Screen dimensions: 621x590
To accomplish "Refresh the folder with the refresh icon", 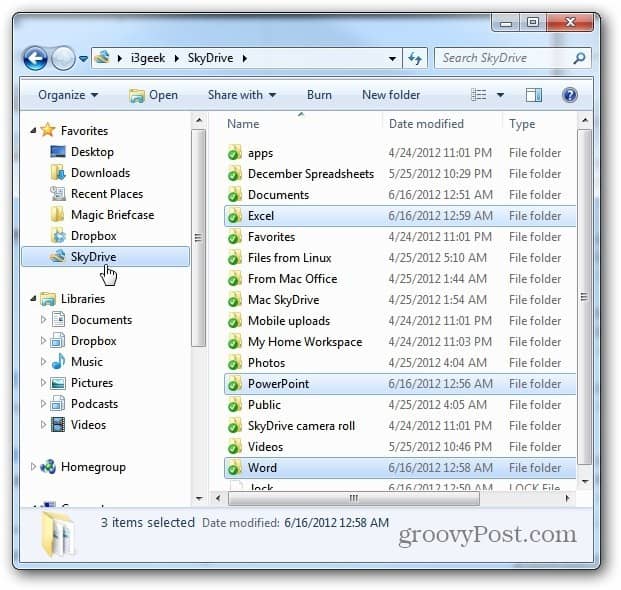I will (x=415, y=59).
